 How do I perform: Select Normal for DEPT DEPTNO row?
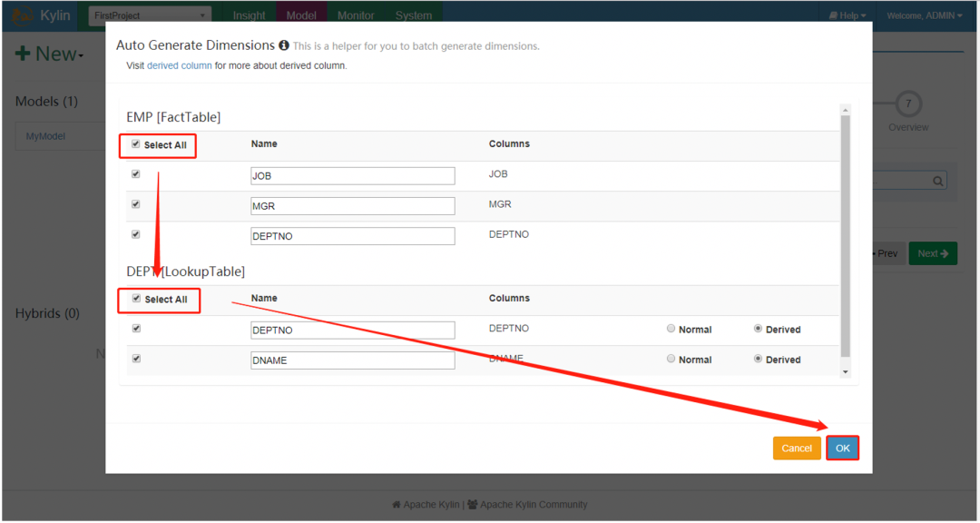671,329
